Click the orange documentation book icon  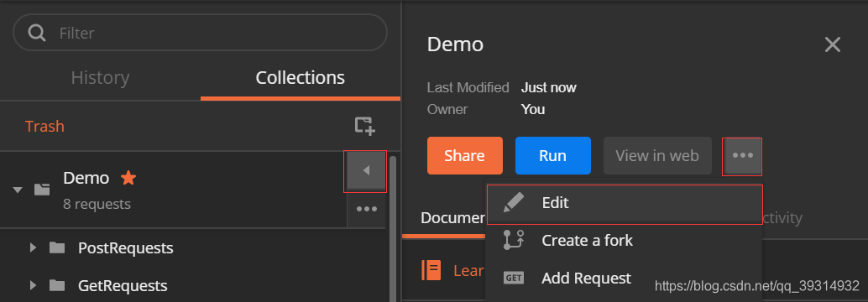(431, 270)
